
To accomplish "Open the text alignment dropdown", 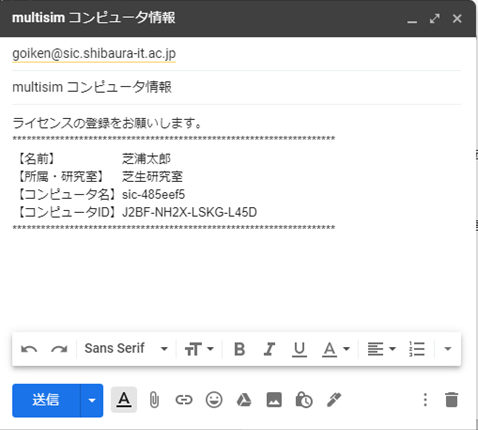I will click(x=381, y=349).
